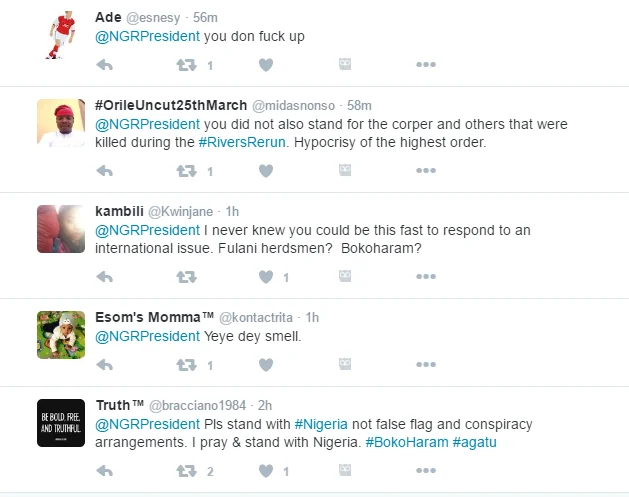Retweet the #OrileUncut25thMarch user's tweet
Viewport: 629px width, 497px height.
coord(185,171)
